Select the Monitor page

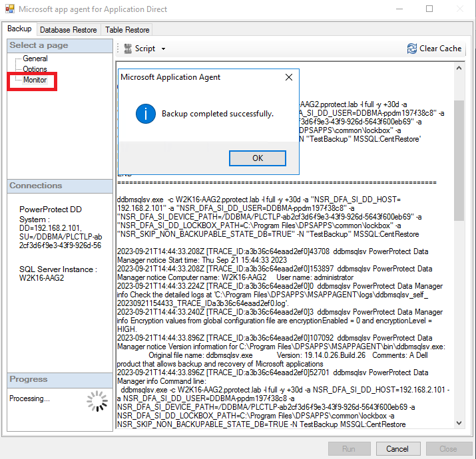(x=35, y=80)
